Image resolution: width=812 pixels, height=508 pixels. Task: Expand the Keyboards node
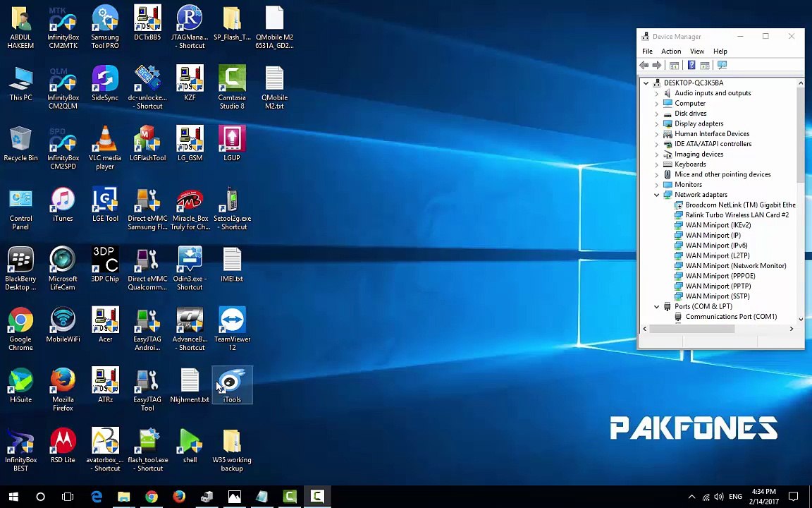coord(657,164)
